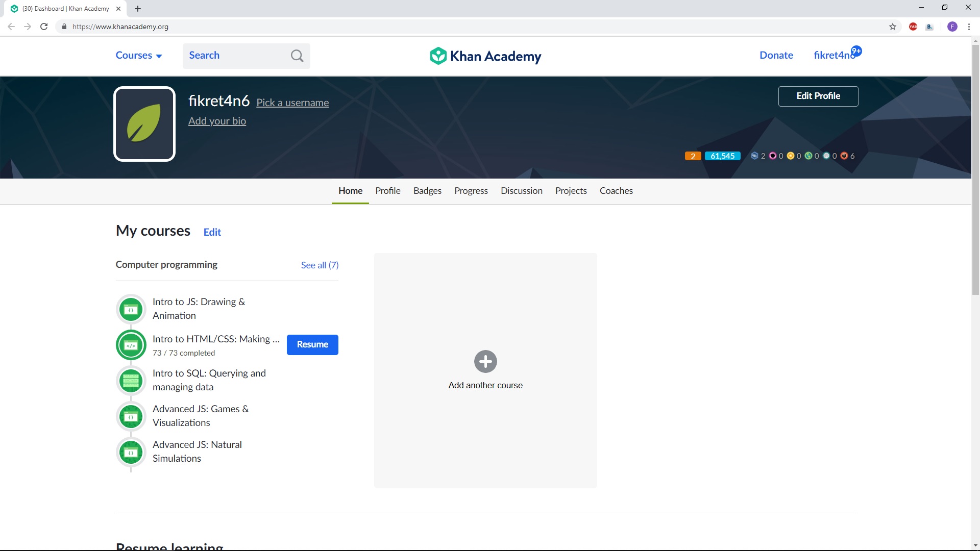This screenshot has height=551, width=980.
Task: Open the Khan Academy logo home link
Action: [x=485, y=56]
